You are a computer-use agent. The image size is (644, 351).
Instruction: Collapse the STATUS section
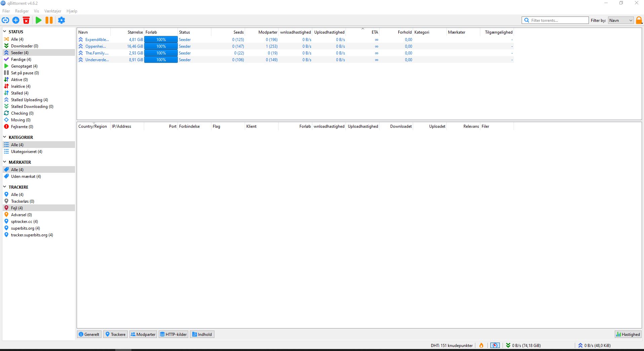click(5, 32)
